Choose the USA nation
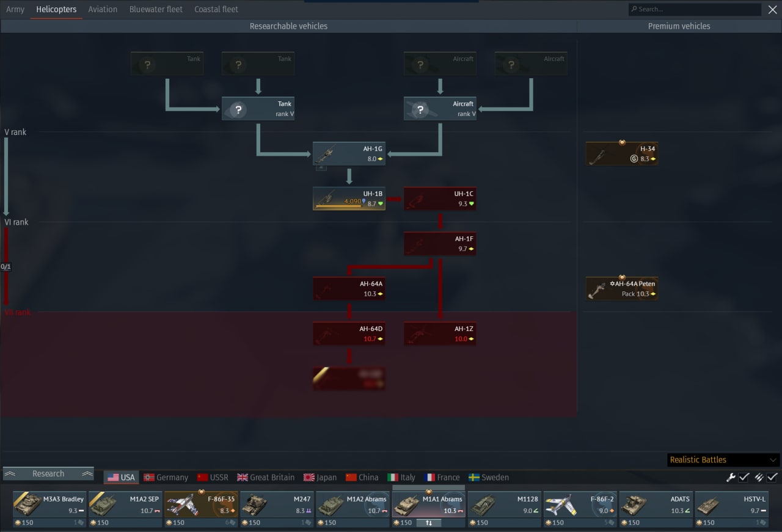 [121, 478]
